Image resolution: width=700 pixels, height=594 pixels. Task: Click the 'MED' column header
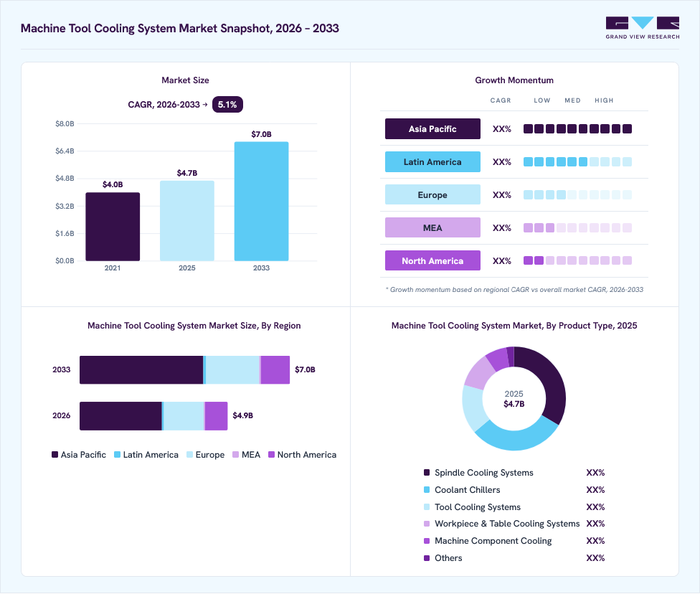pyautogui.click(x=573, y=100)
